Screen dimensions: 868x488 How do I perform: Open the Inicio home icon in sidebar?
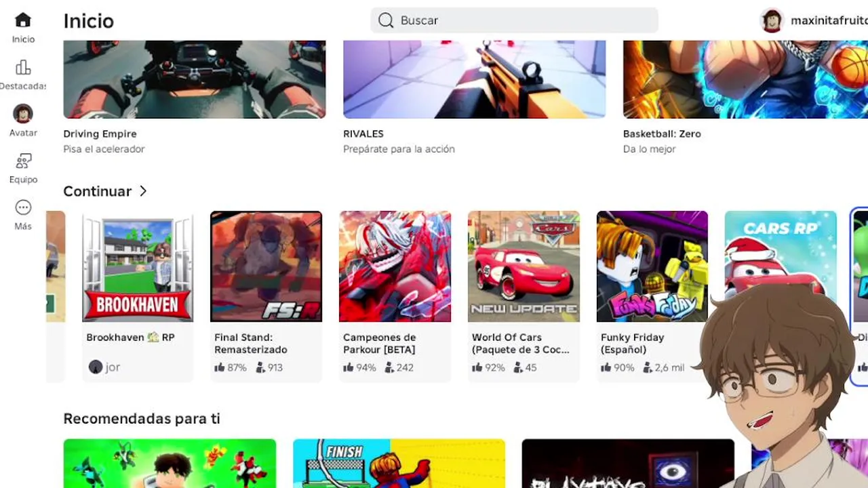click(x=23, y=20)
